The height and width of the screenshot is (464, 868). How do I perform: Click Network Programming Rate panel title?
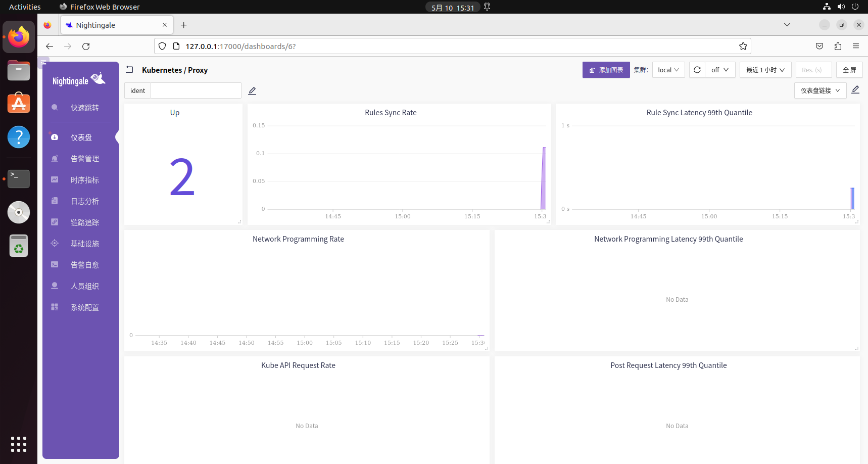point(298,239)
